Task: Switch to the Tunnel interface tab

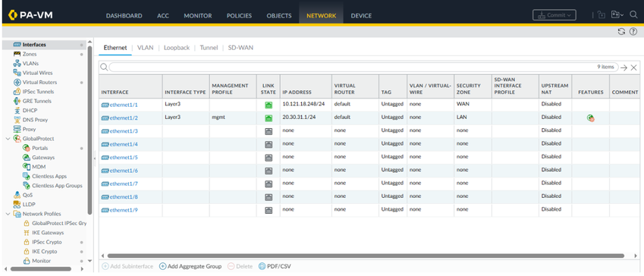Action: click(209, 48)
